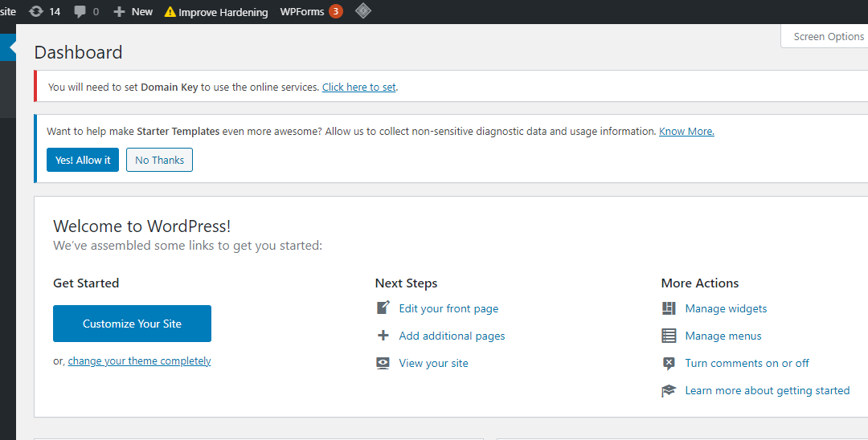Click the Manage menus list icon

pos(669,336)
